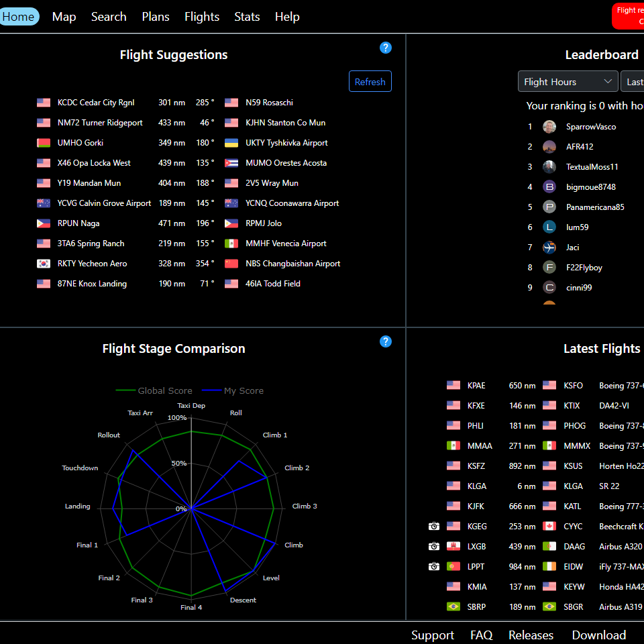Click camera icon beside LPPT flight
This screenshot has width=644, height=644.
434,567
